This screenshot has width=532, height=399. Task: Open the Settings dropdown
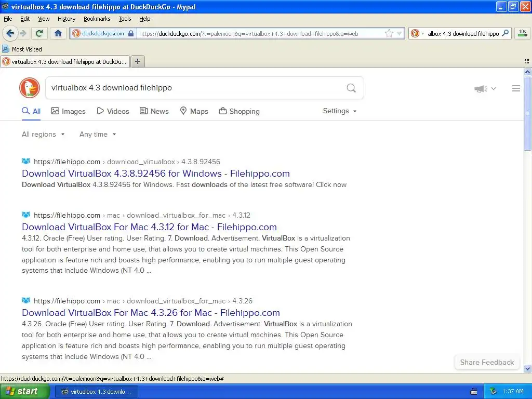(340, 111)
